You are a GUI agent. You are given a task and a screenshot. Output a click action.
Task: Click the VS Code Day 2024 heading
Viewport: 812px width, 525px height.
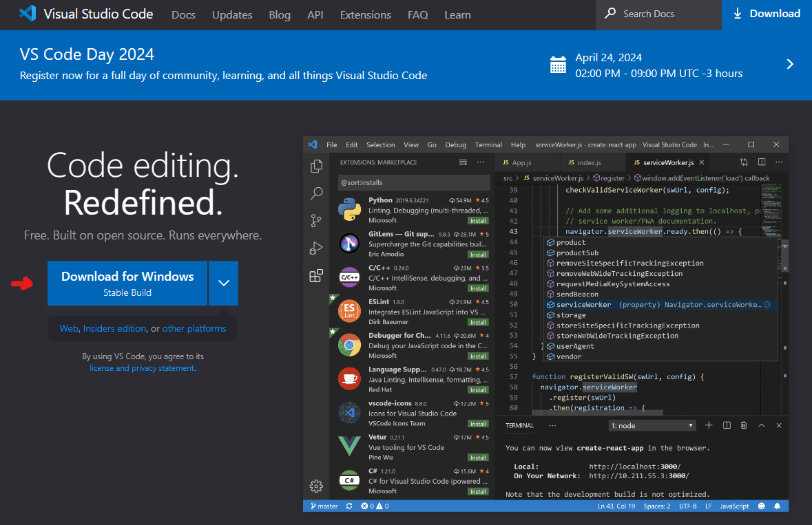coord(87,54)
